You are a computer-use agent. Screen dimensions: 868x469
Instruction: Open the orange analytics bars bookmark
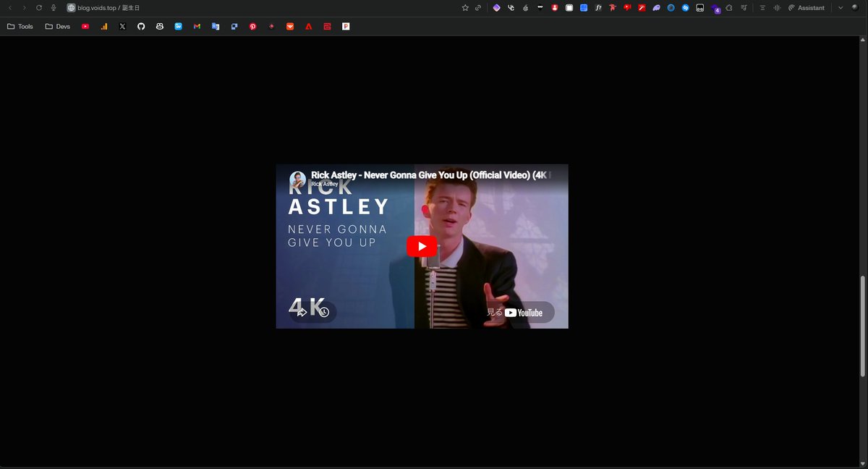tap(104, 26)
